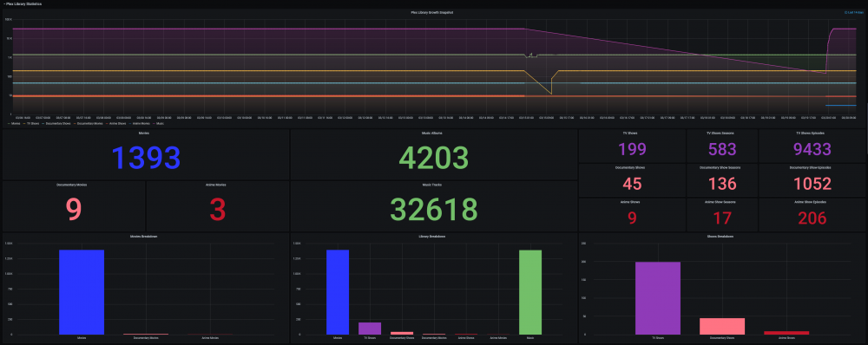The image size is (868, 345).
Task: Collapse the Plex Library Statistics row
Action: point(23,3)
